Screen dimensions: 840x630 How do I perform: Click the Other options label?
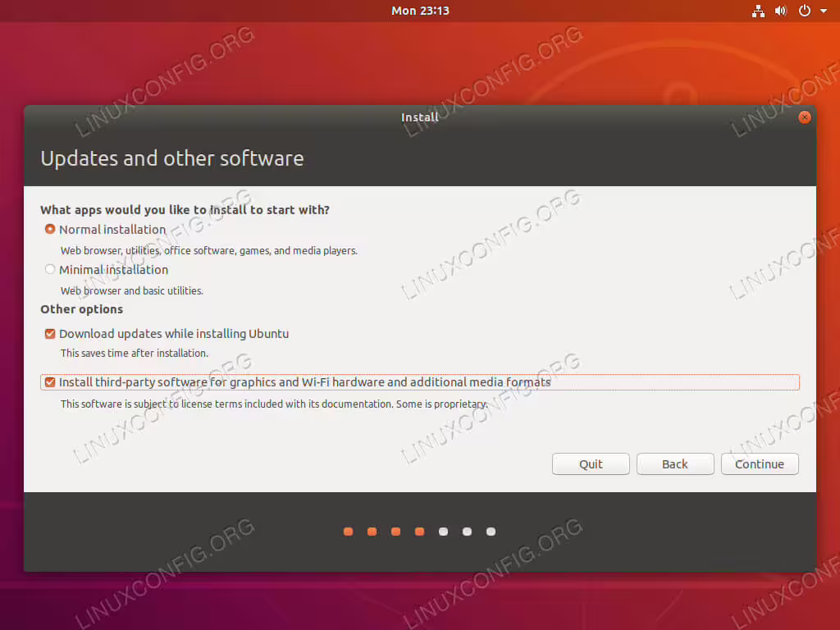coord(81,309)
